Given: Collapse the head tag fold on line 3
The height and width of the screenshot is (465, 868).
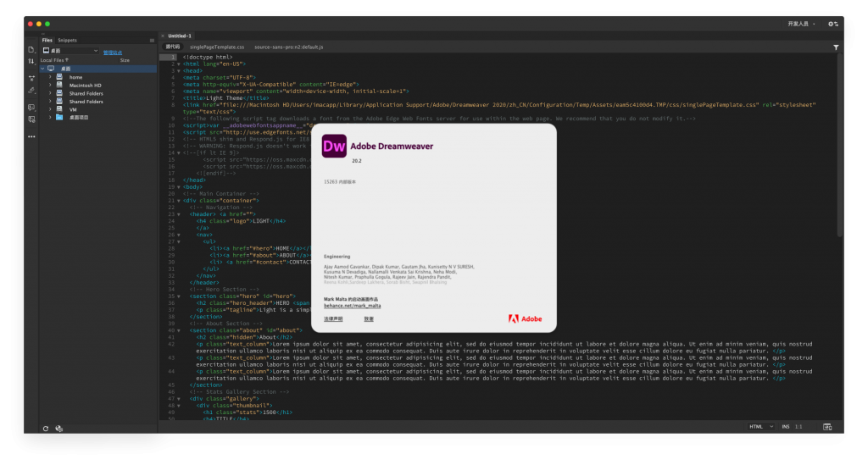Looking at the screenshot, I should click(x=178, y=71).
